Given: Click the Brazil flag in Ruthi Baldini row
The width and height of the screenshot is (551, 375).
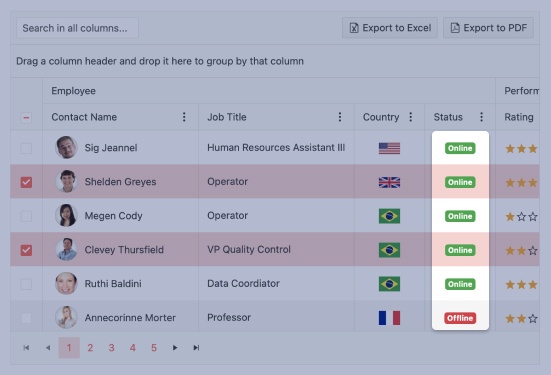Looking at the screenshot, I should point(389,284).
